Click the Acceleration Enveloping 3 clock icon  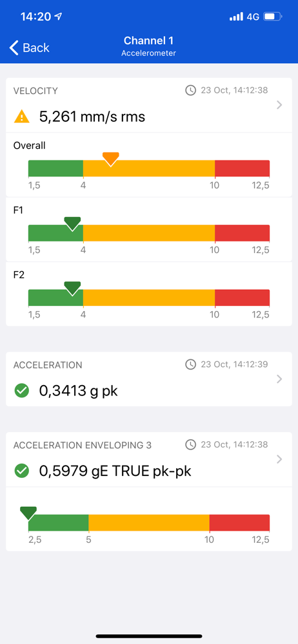pyautogui.click(x=190, y=444)
